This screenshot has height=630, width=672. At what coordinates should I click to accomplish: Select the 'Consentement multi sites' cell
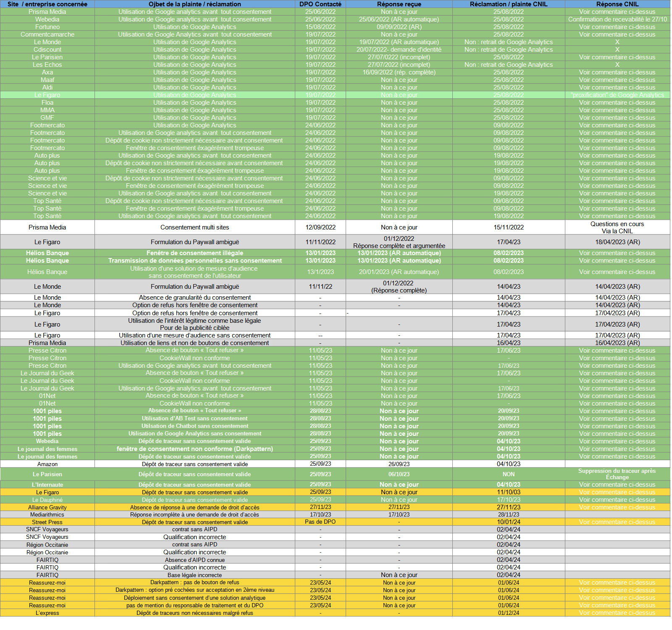[x=195, y=227]
